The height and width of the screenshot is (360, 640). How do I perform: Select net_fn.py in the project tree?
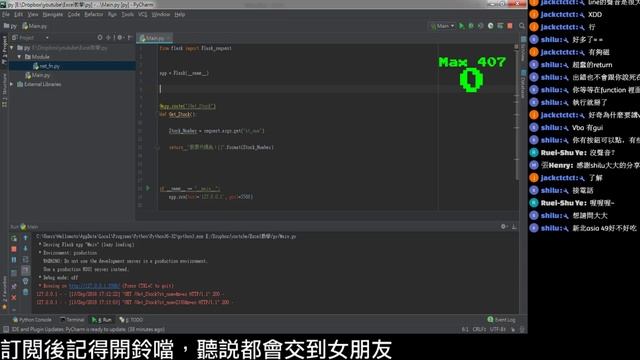(73, 66)
